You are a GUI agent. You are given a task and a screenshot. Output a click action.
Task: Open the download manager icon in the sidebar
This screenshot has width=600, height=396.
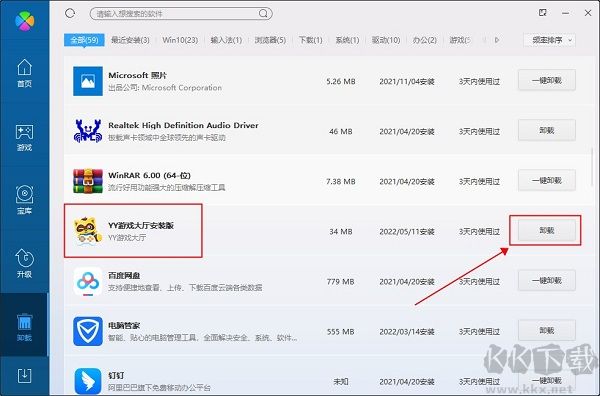point(24,376)
